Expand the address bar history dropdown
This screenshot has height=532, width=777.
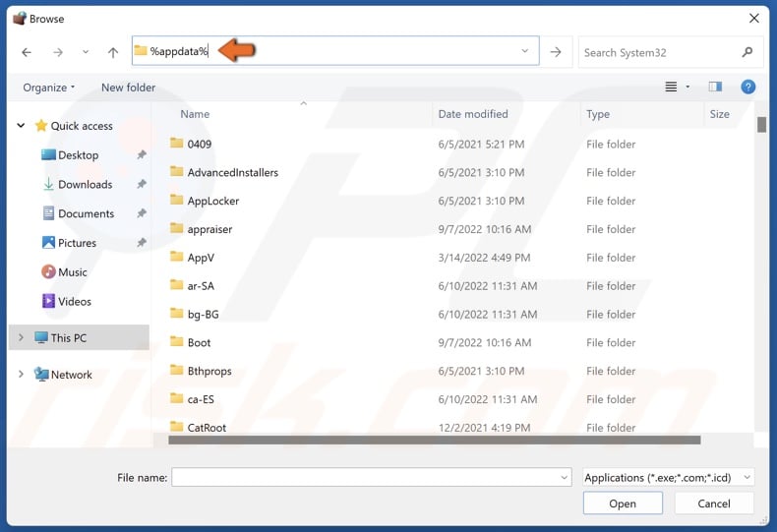(x=525, y=50)
